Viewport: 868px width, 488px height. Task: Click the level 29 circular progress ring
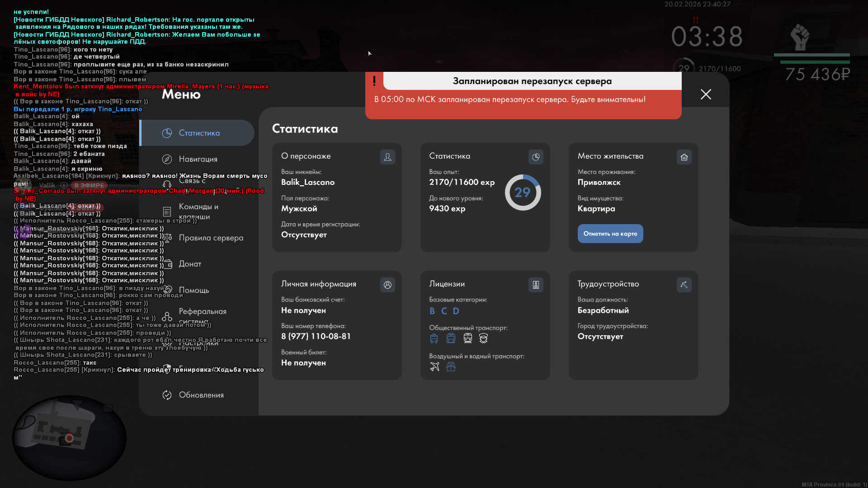tap(523, 192)
